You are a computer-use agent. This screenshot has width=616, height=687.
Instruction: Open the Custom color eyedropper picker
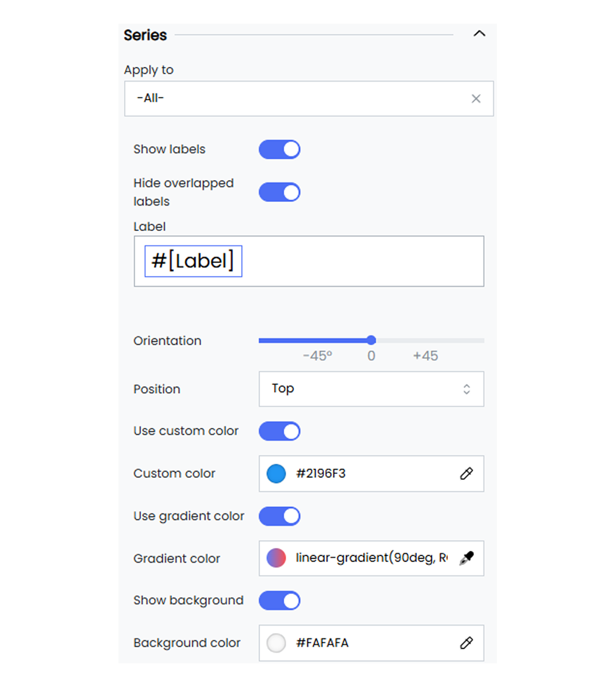click(467, 474)
